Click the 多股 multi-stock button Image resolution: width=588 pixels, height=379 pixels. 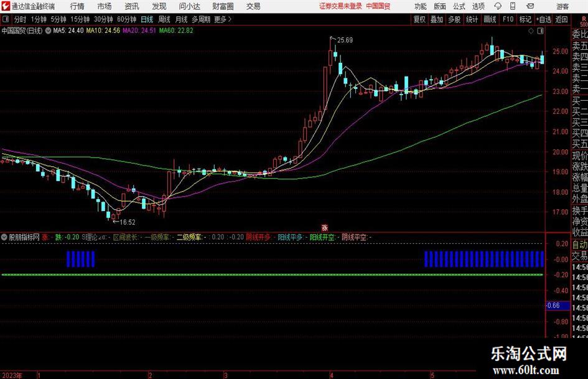[454, 19]
